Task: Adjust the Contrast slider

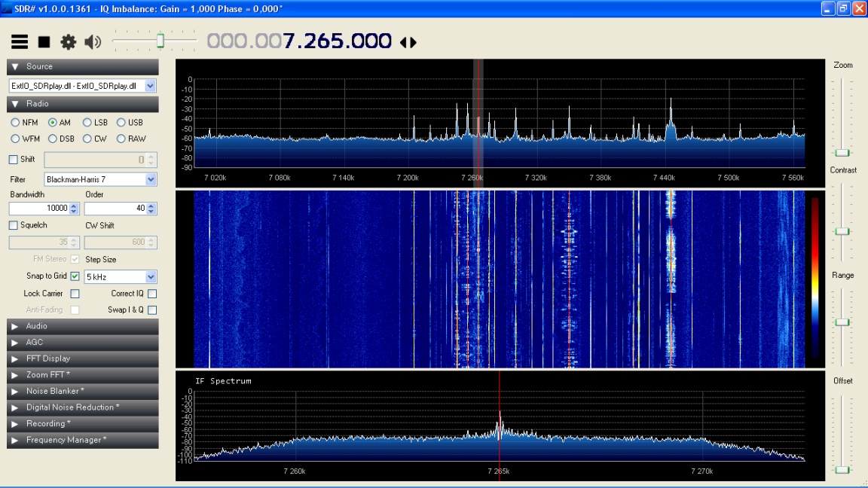Action: tap(842, 231)
